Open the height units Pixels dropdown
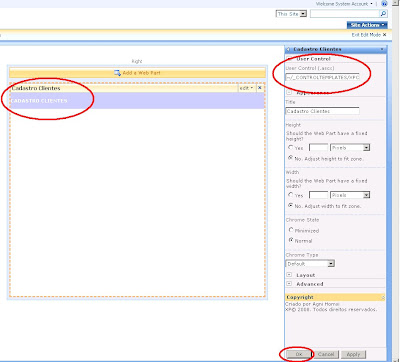Viewport: 400px width, 362px height. [350, 147]
